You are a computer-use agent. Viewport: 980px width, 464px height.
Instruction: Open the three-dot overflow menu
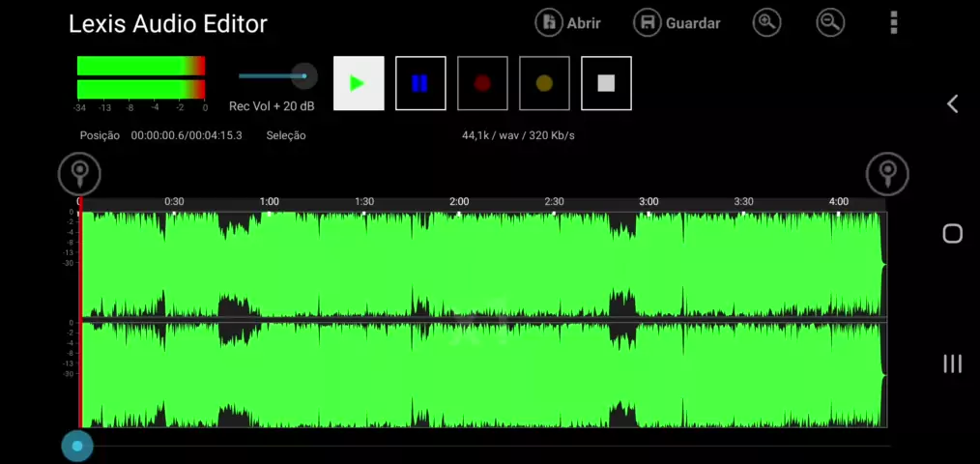click(894, 22)
